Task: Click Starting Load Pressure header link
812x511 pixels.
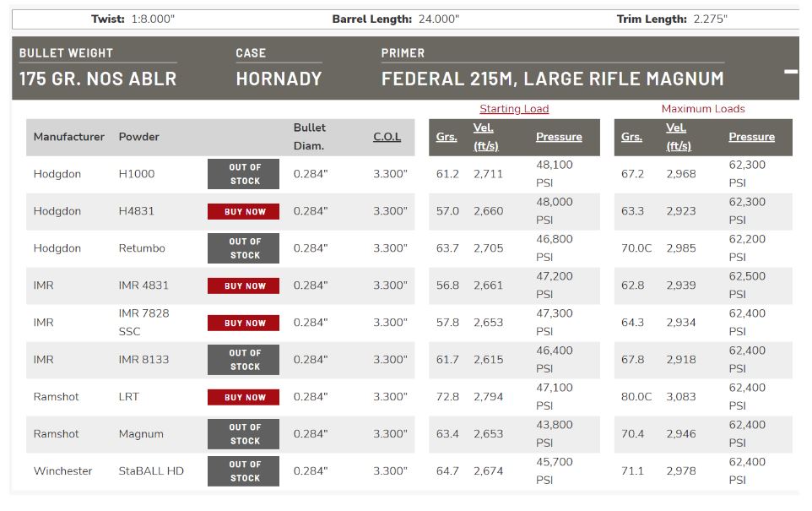Action: pyautogui.click(x=559, y=137)
